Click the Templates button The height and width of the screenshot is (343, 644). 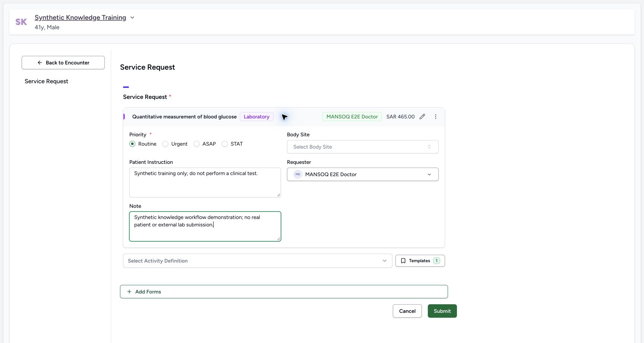point(420,261)
